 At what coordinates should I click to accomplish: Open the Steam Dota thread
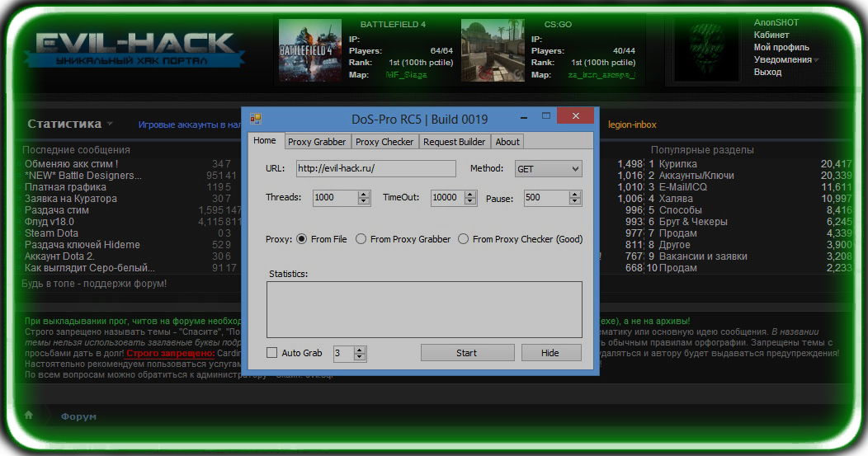tap(51, 233)
